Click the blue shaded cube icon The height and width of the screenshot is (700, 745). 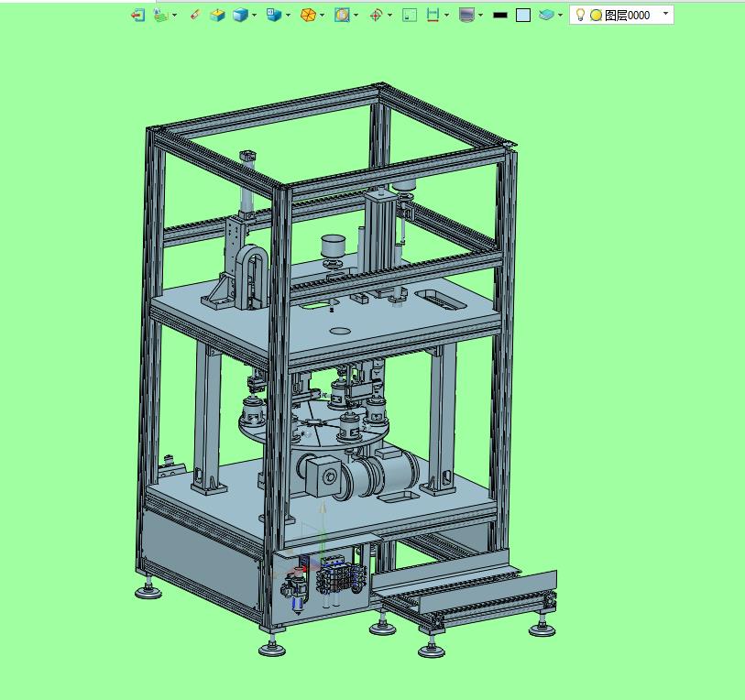pyautogui.click(x=240, y=16)
